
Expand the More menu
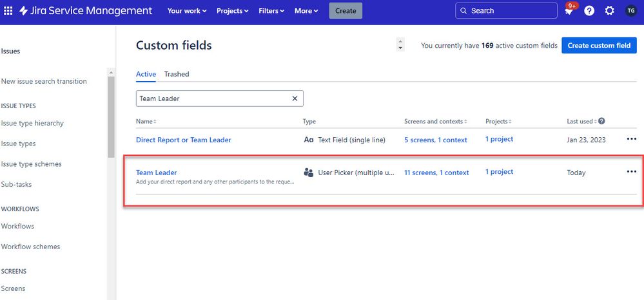(x=306, y=11)
